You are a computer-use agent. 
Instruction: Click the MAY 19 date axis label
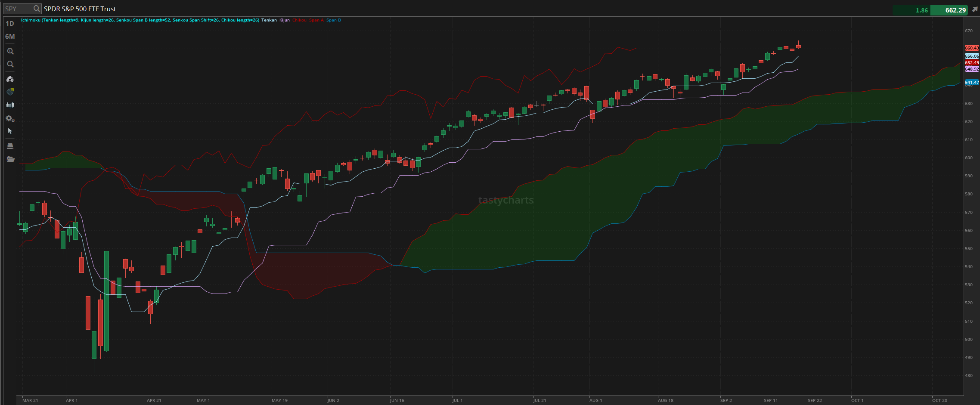pos(279,400)
